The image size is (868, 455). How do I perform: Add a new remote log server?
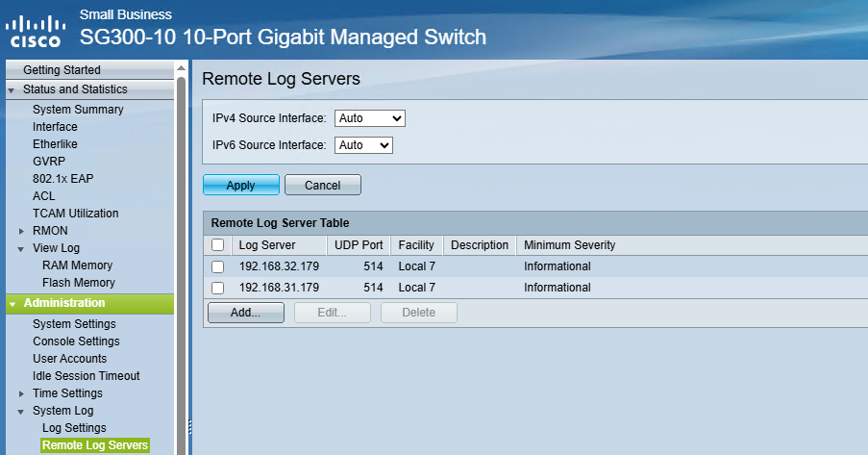(245, 313)
